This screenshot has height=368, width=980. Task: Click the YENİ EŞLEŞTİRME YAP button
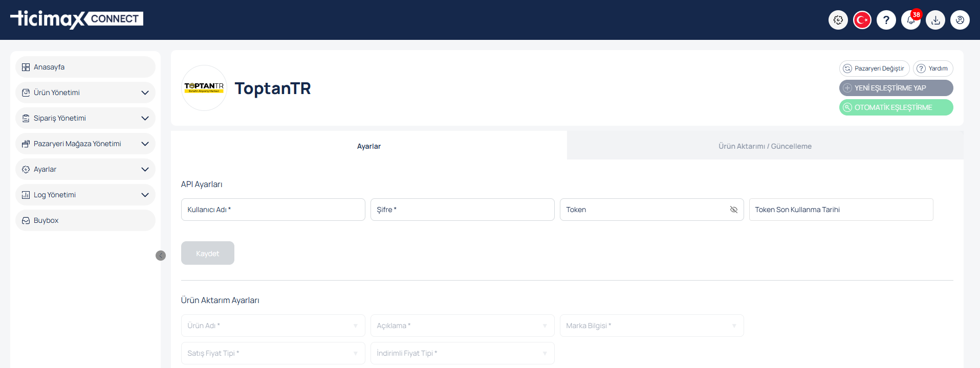click(896, 88)
